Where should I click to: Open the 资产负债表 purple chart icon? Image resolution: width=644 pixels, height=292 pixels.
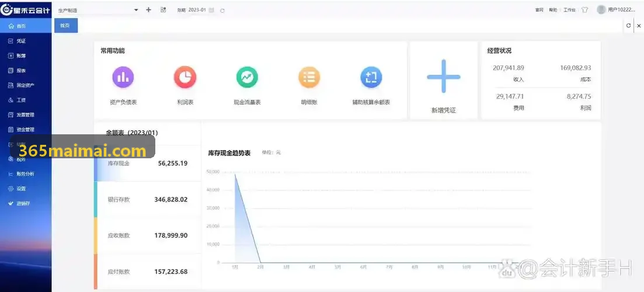(123, 77)
